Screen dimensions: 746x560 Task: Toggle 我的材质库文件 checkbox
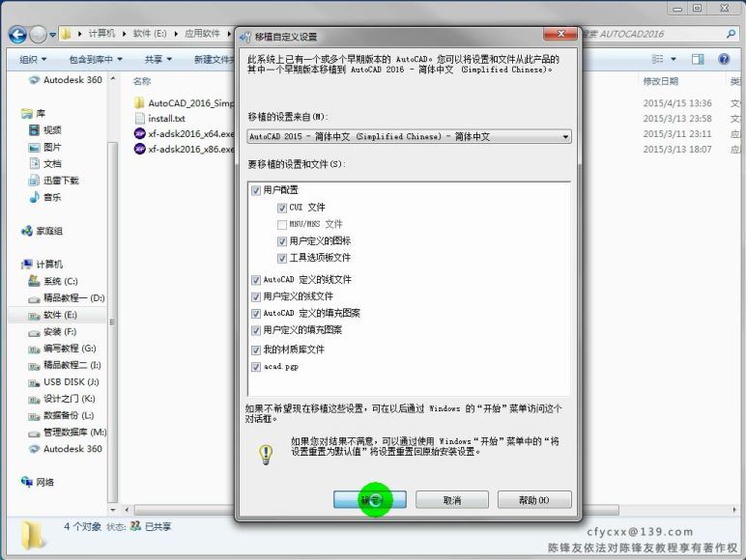[x=256, y=350]
